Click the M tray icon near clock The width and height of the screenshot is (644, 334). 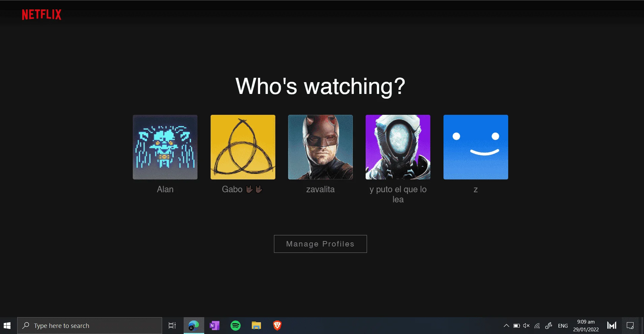click(x=612, y=326)
